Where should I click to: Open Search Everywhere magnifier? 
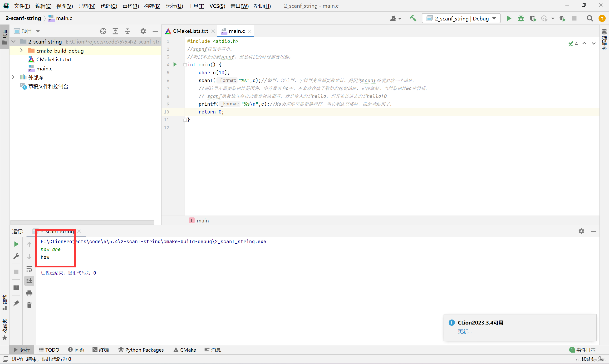pyautogui.click(x=590, y=18)
